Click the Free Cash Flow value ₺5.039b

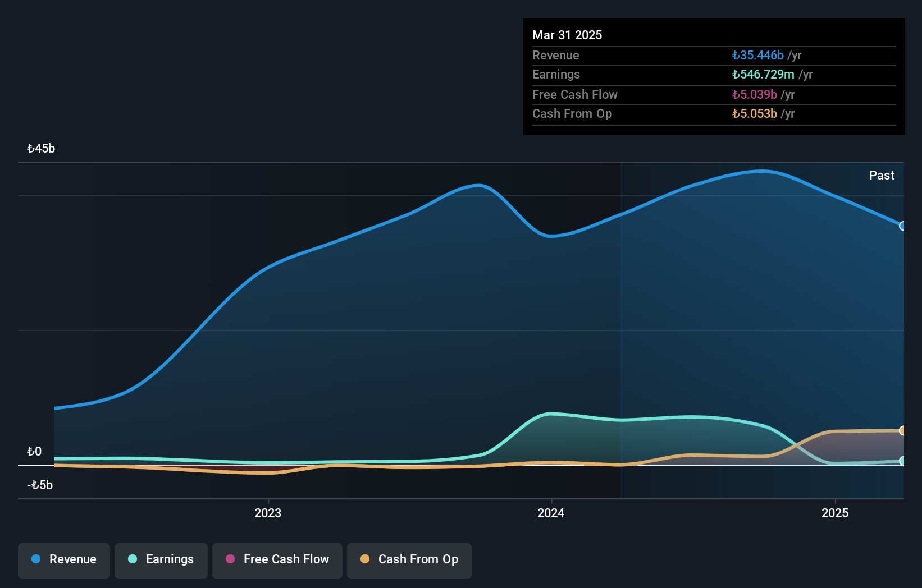pyautogui.click(x=754, y=95)
